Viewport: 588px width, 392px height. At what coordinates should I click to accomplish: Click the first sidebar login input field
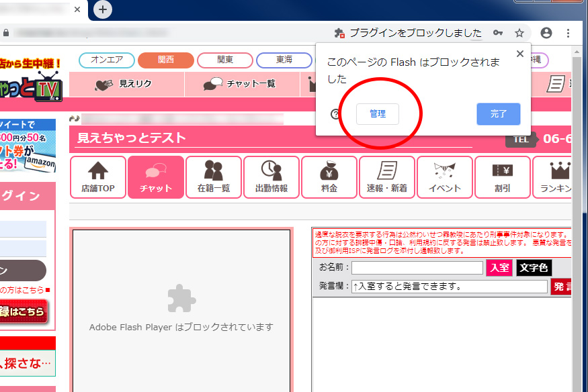23,229
